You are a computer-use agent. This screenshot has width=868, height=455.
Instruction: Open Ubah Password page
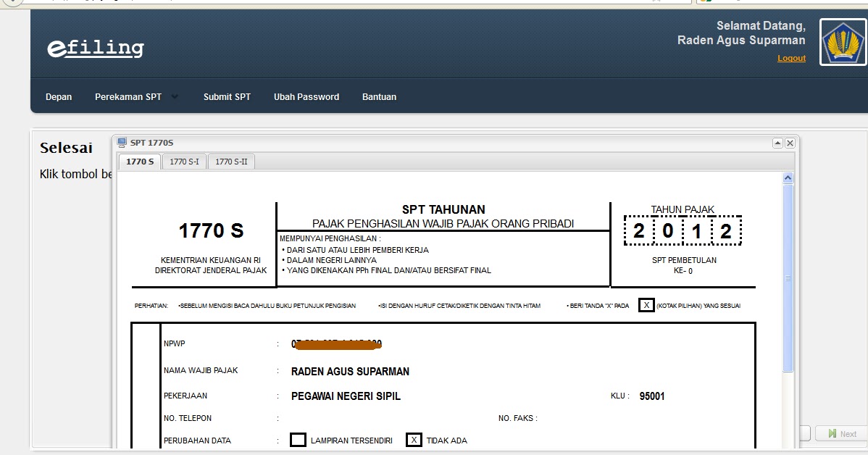point(306,97)
